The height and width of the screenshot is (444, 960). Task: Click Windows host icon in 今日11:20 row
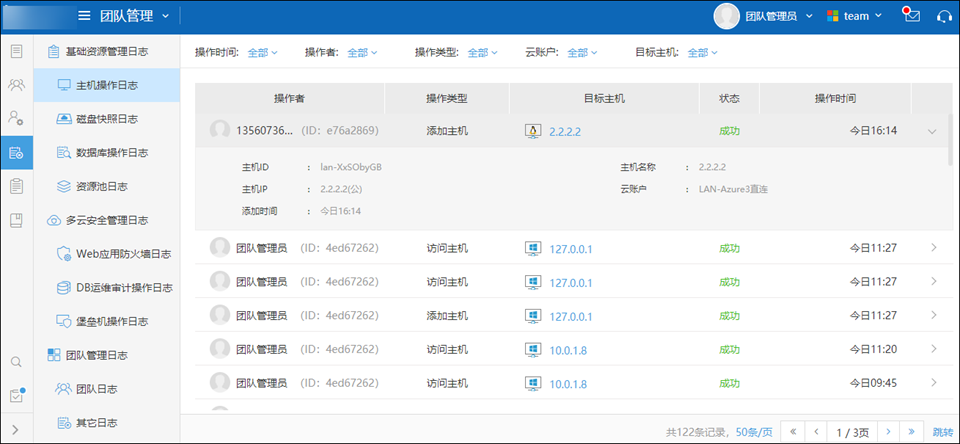(x=534, y=350)
